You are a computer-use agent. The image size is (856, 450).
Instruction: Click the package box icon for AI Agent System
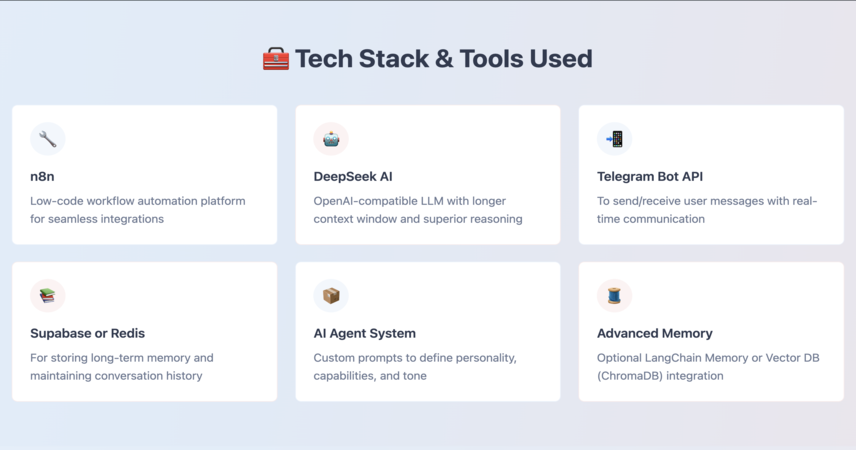pyautogui.click(x=331, y=296)
